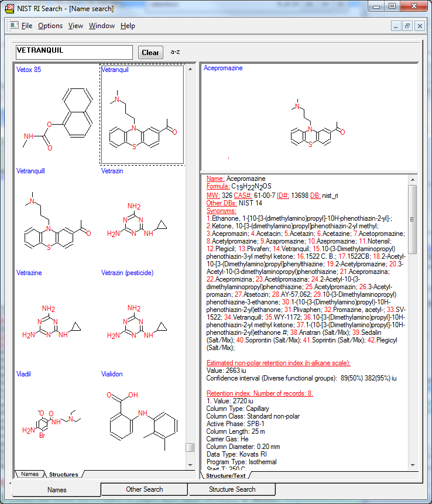This screenshot has height=504, width=432.
Task: Click the Column Diameter: 0.20 mm line
Action: 243,447
